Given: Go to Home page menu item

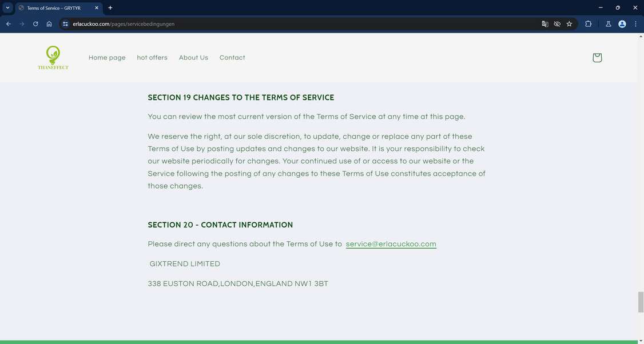Looking at the screenshot, I should [107, 58].
